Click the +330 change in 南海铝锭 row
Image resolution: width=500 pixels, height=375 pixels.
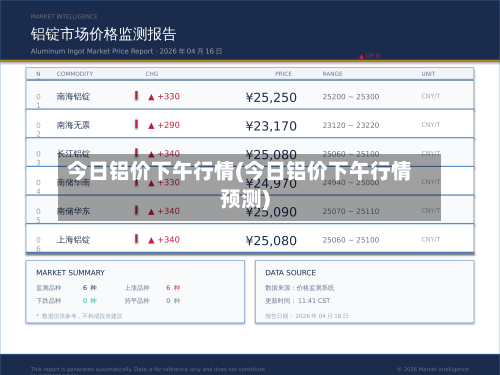coord(169,96)
